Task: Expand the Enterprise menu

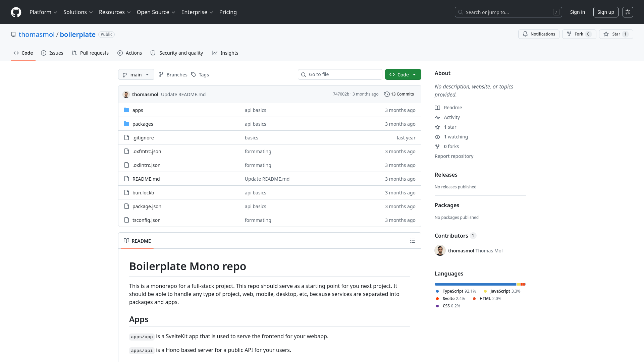Action: tap(197, 12)
